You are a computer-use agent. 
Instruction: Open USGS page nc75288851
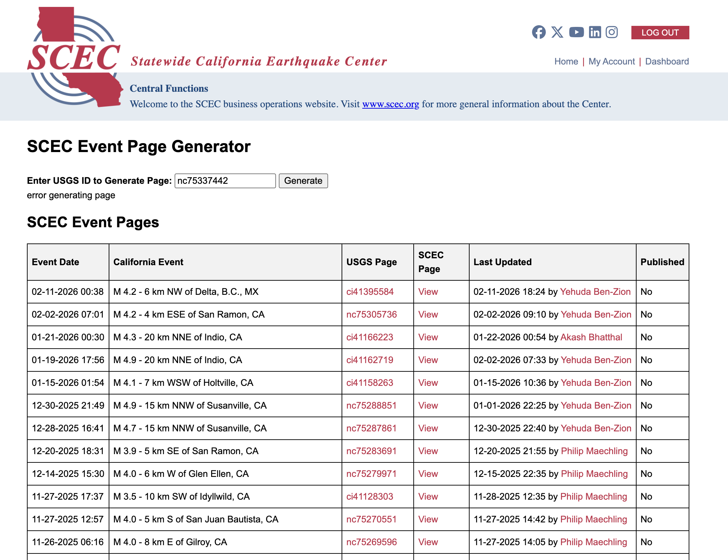(x=371, y=406)
